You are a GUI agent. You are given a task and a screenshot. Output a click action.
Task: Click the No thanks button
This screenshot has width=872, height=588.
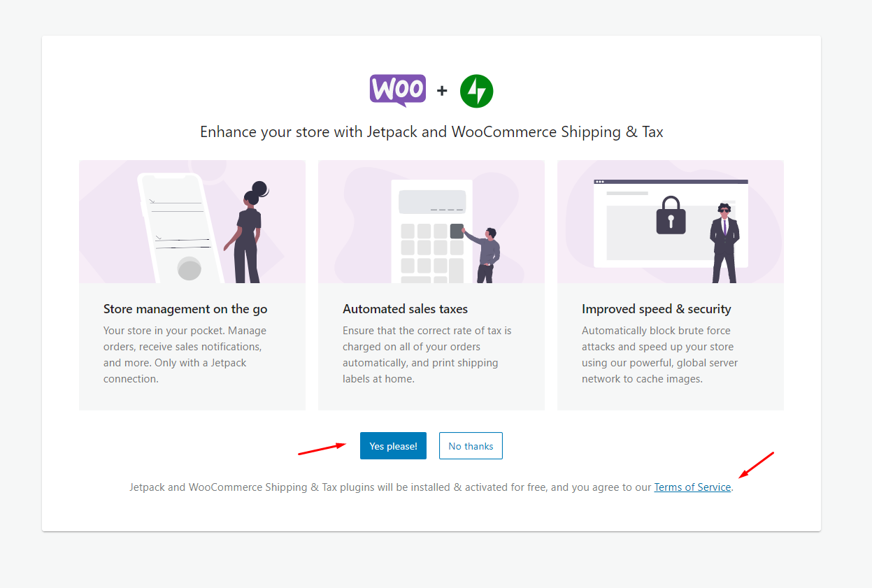[471, 446]
